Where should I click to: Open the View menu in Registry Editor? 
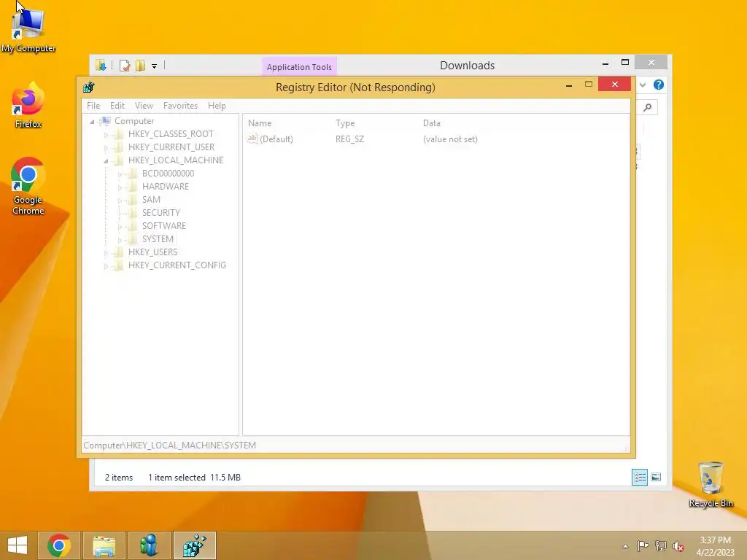pyautogui.click(x=144, y=106)
